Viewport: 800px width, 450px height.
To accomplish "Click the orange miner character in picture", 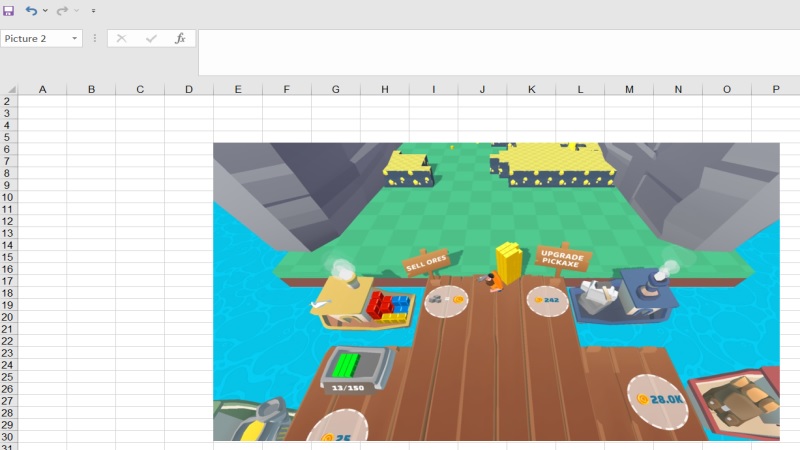I will coord(493,282).
